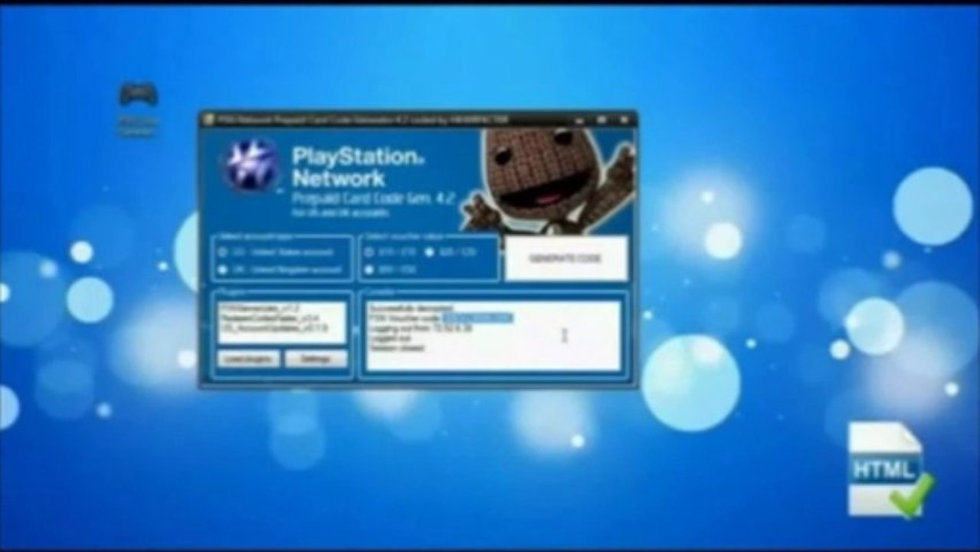Minimize the code generator window

(x=580, y=120)
